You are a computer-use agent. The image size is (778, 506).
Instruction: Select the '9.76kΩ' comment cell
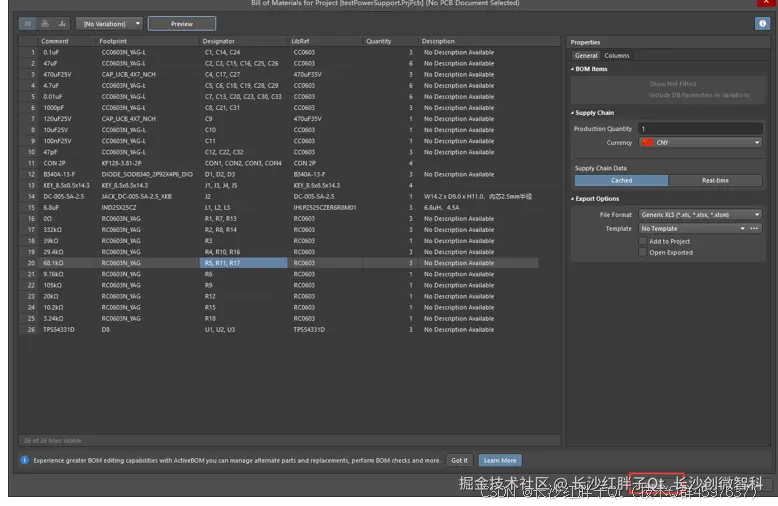(x=67, y=274)
